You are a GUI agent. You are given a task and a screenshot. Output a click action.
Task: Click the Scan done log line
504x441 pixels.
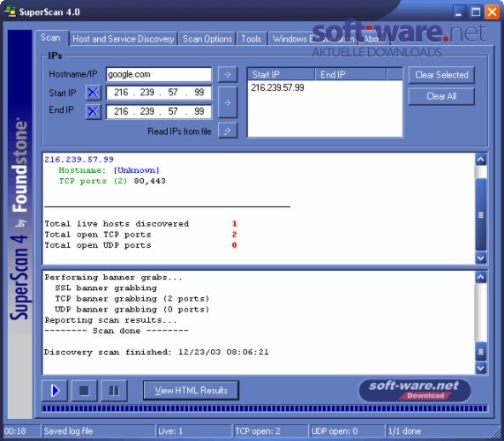117,331
